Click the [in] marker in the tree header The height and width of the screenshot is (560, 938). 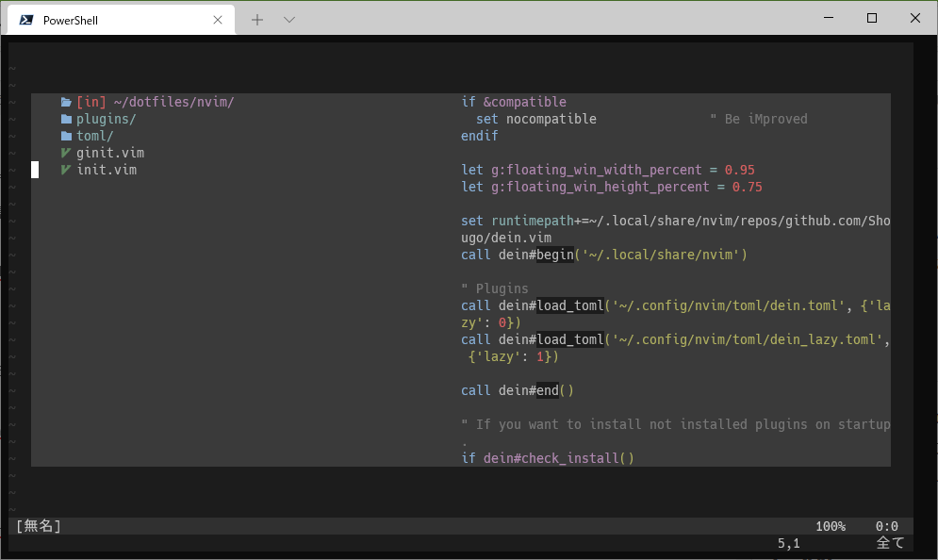91,103
